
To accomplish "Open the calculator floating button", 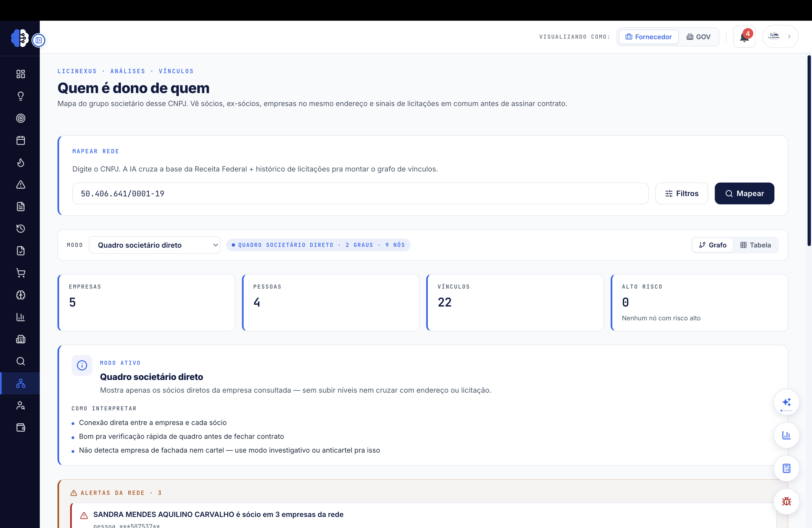I will [786, 468].
